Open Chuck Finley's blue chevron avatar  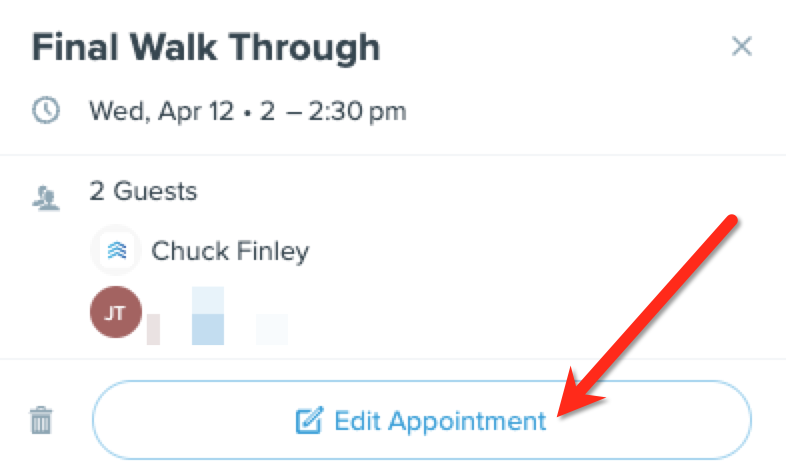tap(117, 250)
